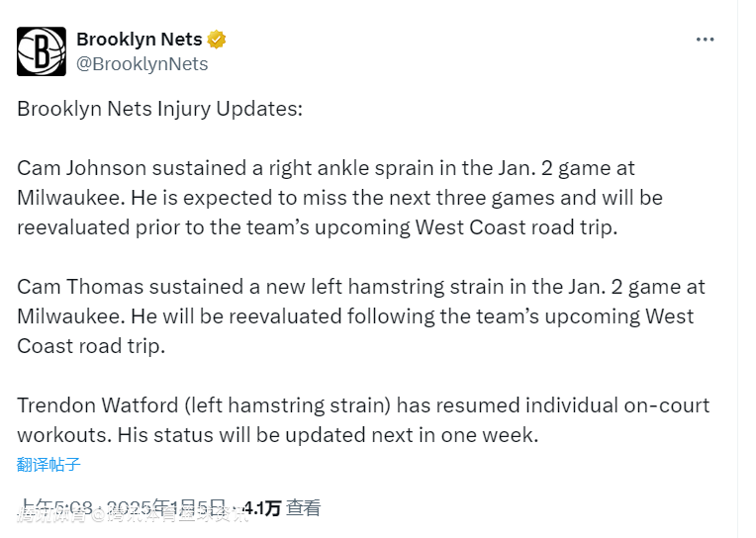The image size is (756, 538).
Task: Visit the @BrooklynNets handle link
Action: [x=142, y=64]
